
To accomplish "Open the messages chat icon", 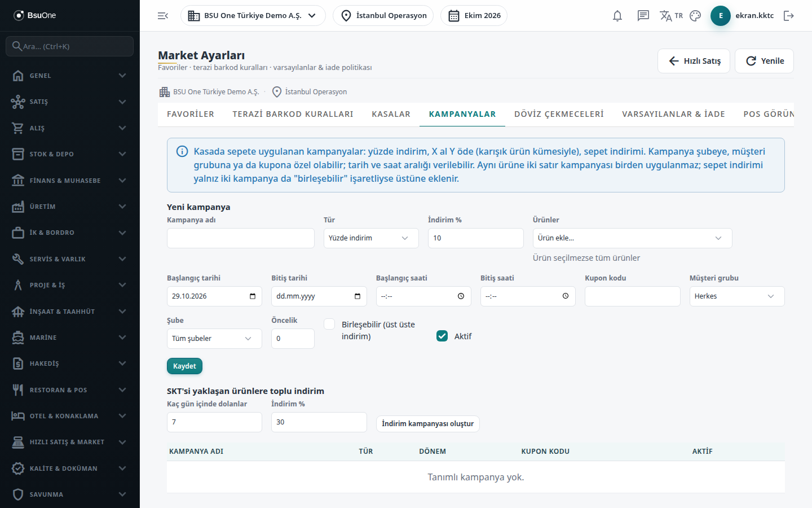I will (643, 16).
